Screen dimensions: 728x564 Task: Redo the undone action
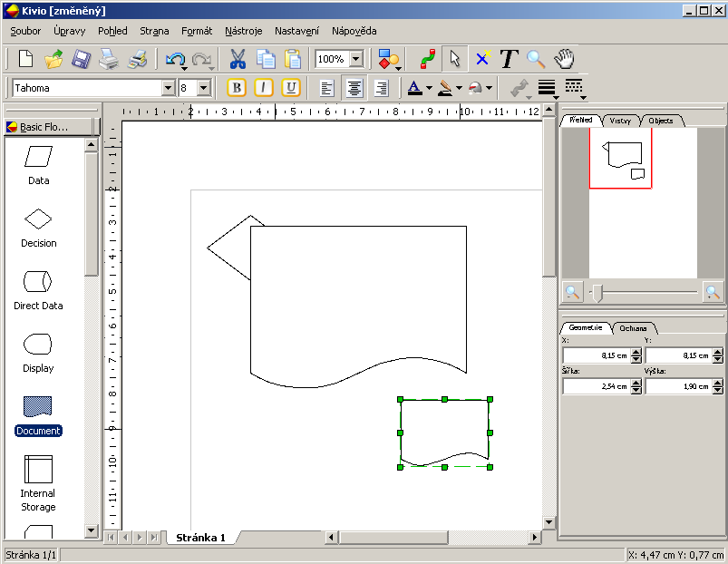[x=200, y=59]
